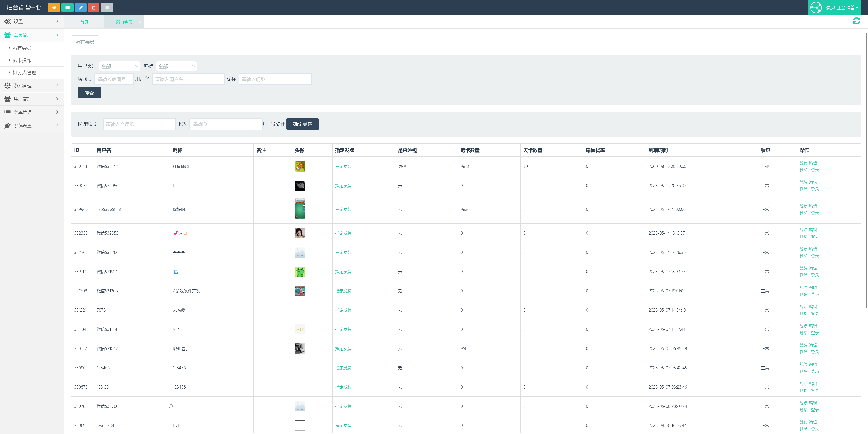Viewport: 868px width, 434px height.
Task: Open the 用户类别 dropdown
Action: point(119,67)
